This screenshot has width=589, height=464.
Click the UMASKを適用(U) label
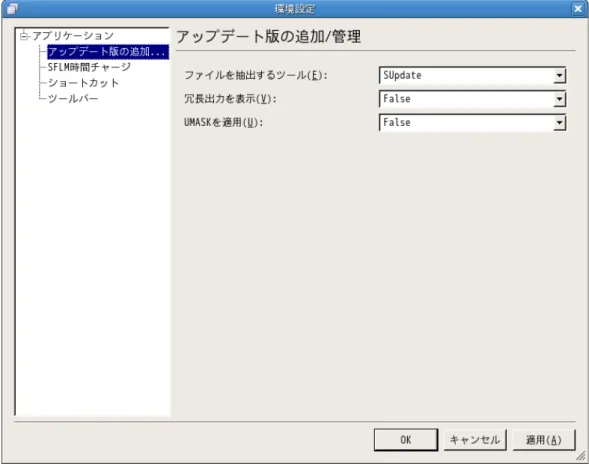click(224, 123)
